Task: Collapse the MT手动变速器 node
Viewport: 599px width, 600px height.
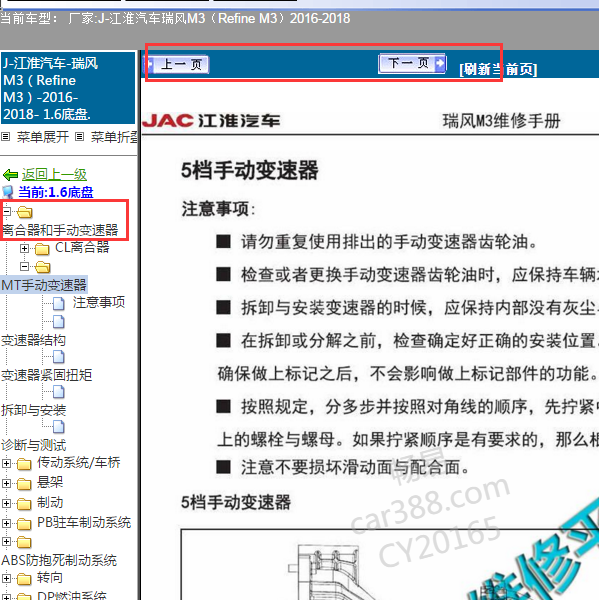Action: pyautogui.click(x=24, y=266)
